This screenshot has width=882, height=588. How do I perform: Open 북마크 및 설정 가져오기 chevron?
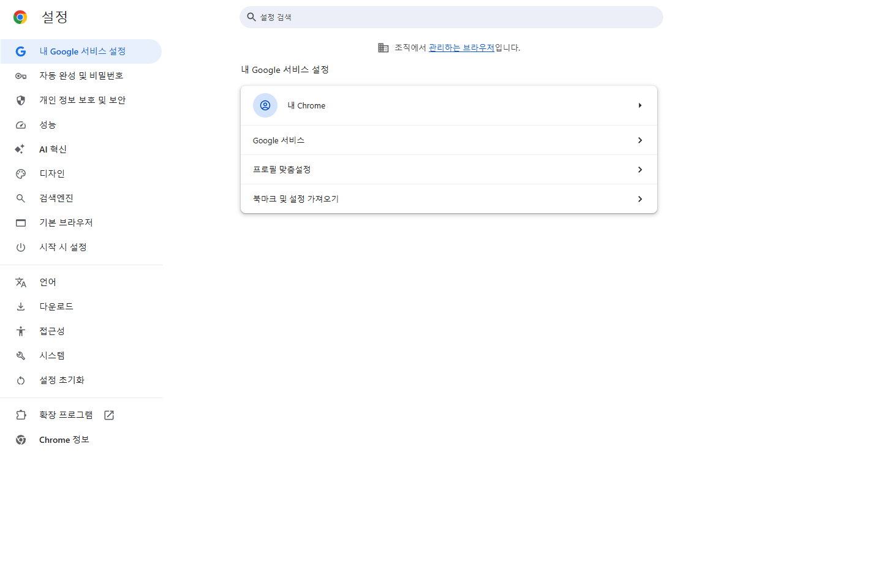tap(640, 199)
